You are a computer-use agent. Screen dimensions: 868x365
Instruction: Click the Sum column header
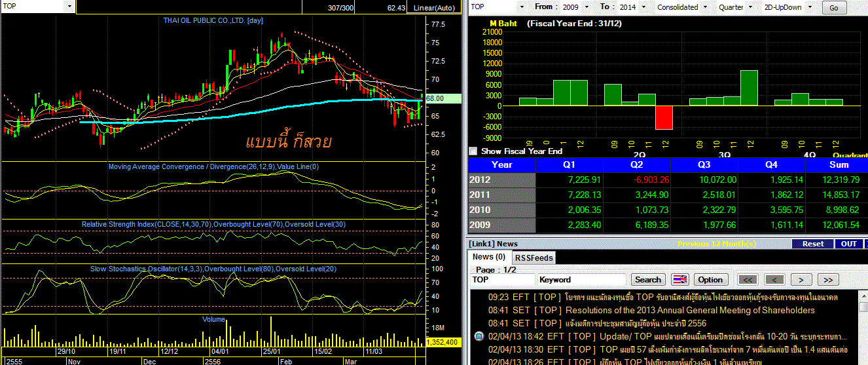pyautogui.click(x=837, y=164)
